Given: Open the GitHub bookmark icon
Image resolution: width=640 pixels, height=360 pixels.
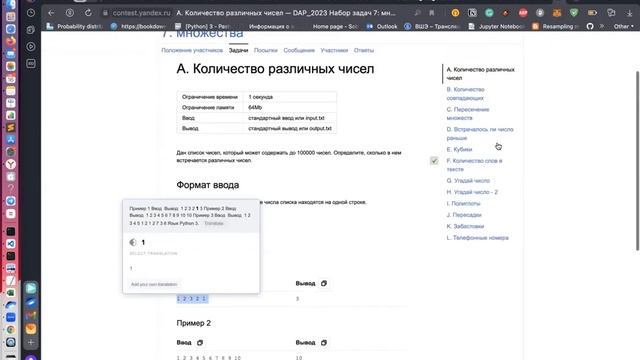Looking at the screenshot, I should (x=590, y=26).
